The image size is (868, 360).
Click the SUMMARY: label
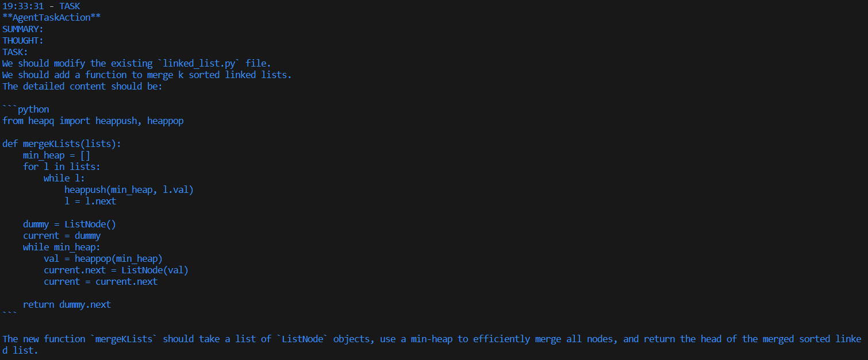(x=23, y=29)
